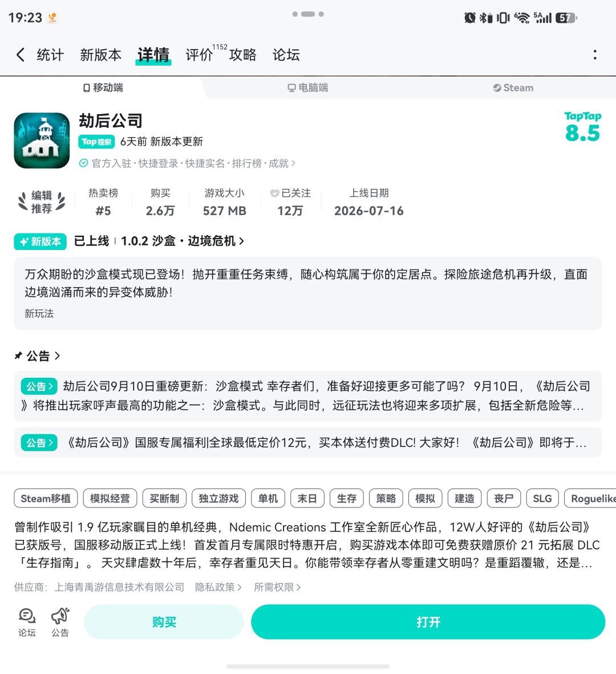The width and height of the screenshot is (616, 674).
Task: Select the 生存 tag
Action: coord(347,499)
